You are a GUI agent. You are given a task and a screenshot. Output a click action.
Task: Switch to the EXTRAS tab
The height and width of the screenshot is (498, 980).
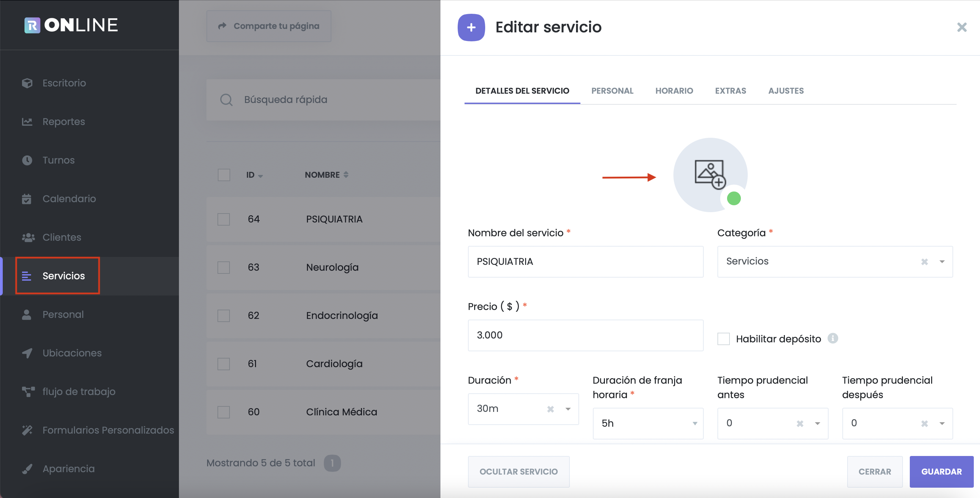(731, 91)
